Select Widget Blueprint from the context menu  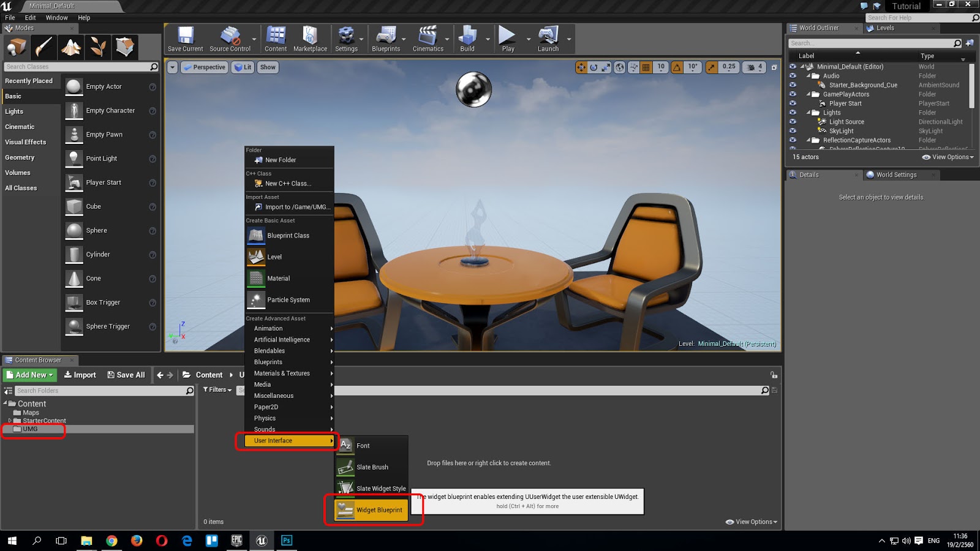[x=379, y=509]
